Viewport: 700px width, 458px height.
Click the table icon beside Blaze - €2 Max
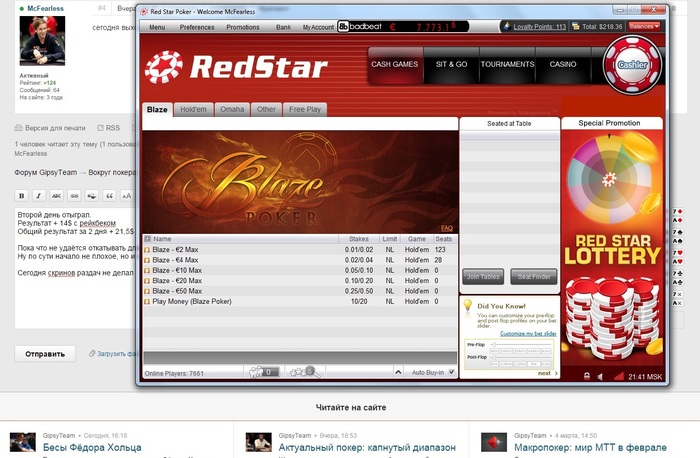pos(147,250)
